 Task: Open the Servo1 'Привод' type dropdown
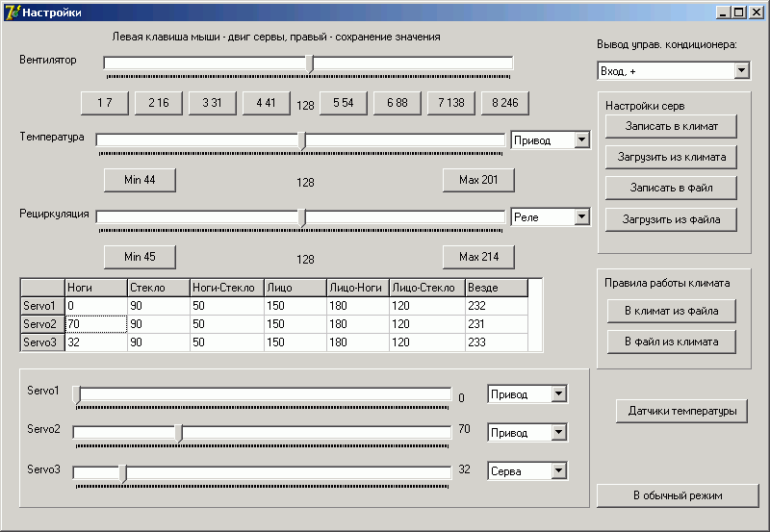(x=558, y=393)
